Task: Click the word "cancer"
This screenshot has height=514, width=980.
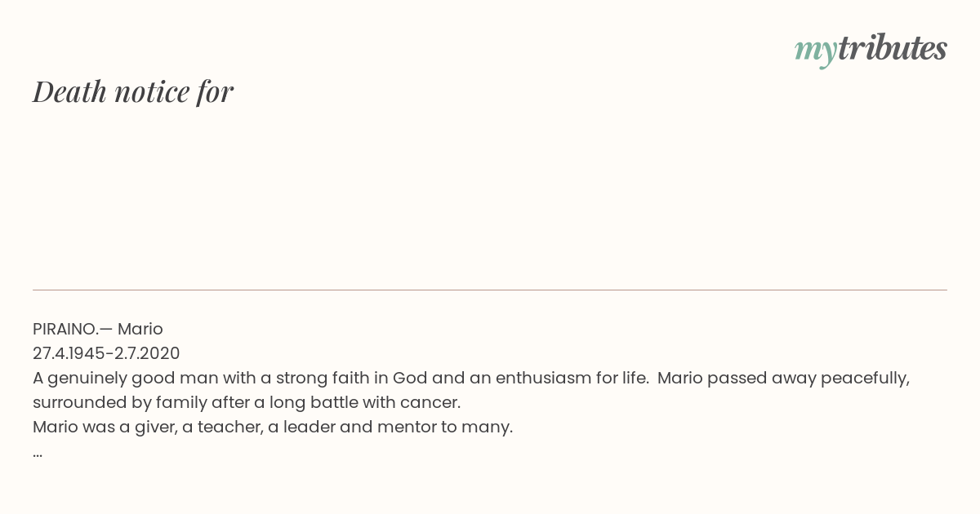Action: tap(434, 402)
